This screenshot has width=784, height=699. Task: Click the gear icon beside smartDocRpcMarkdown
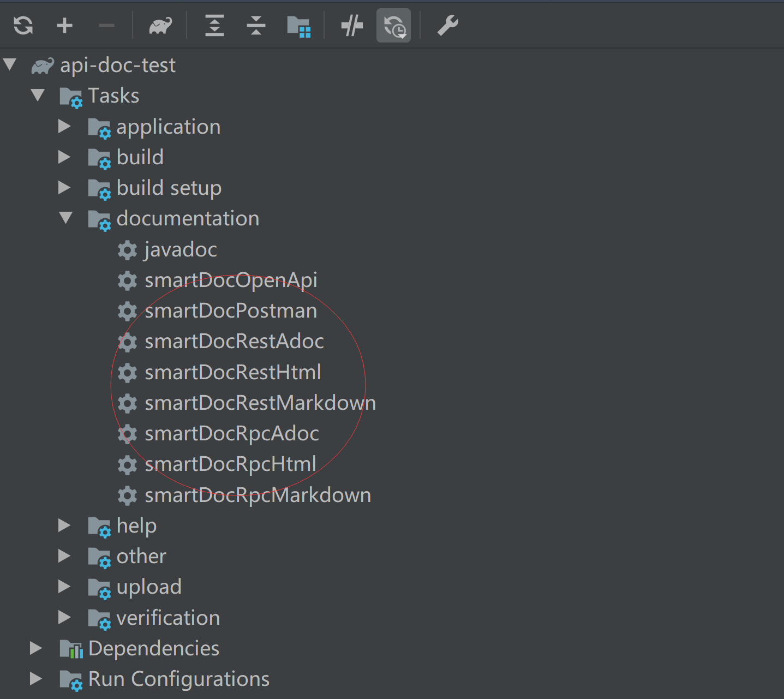128,495
